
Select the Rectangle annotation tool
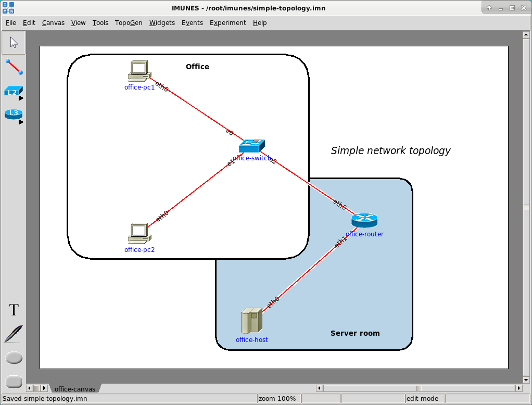[14, 382]
